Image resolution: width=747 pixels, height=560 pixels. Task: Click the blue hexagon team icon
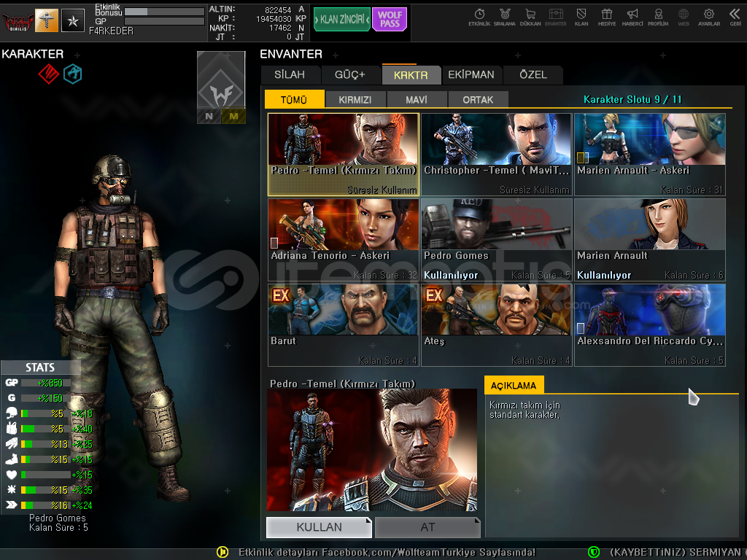tap(72, 74)
